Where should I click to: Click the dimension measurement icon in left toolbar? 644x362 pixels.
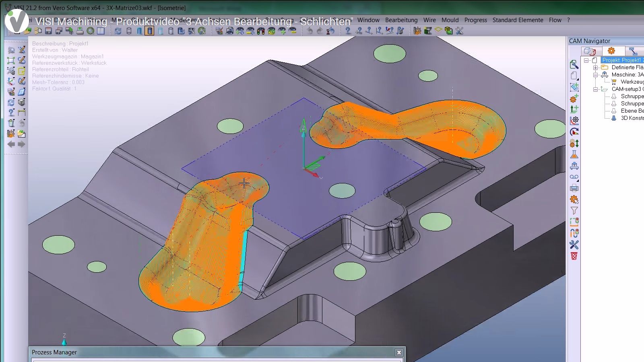tap(22, 113)
